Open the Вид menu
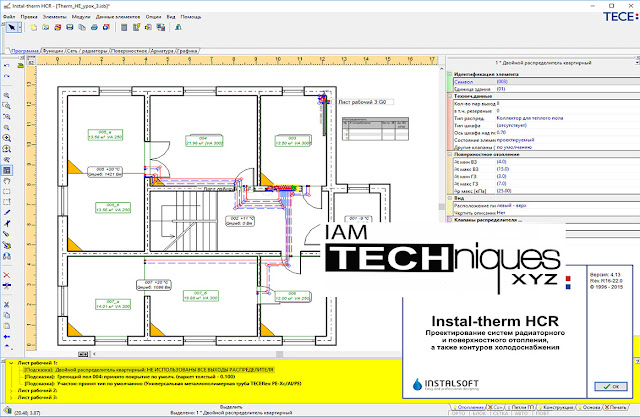 click(171, 17)
